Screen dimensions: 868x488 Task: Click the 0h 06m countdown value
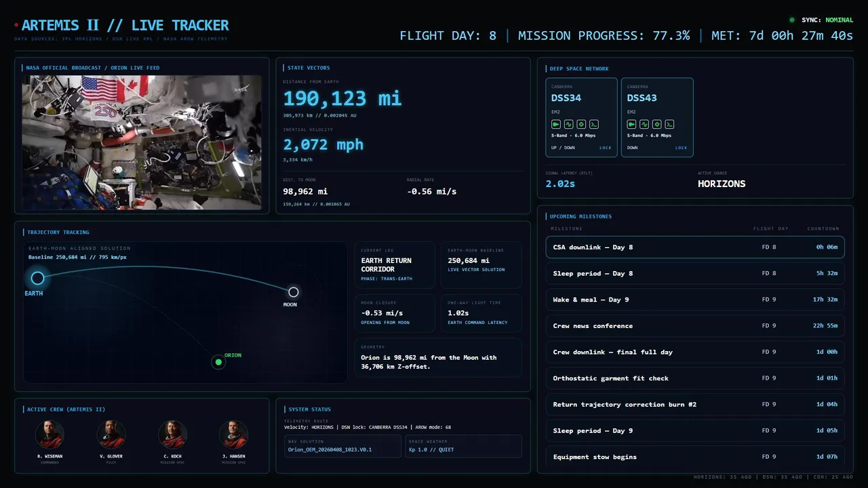(827, 247)
